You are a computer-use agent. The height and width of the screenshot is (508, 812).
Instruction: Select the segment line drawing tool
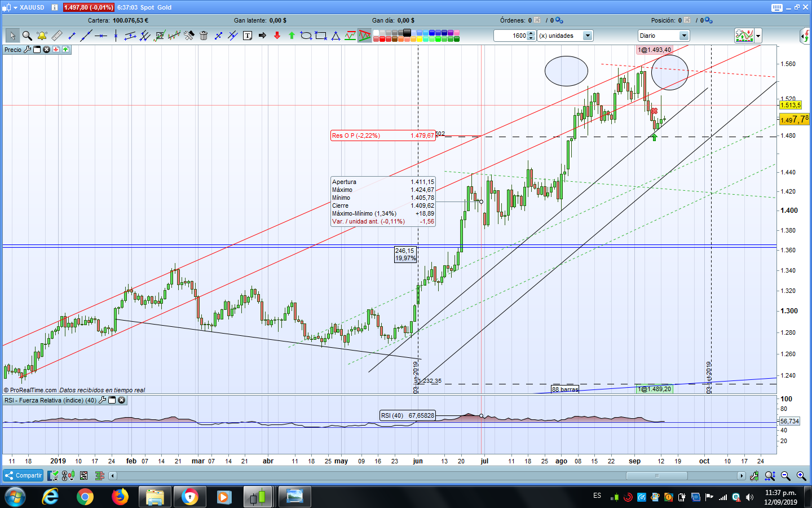click(72, 36)
